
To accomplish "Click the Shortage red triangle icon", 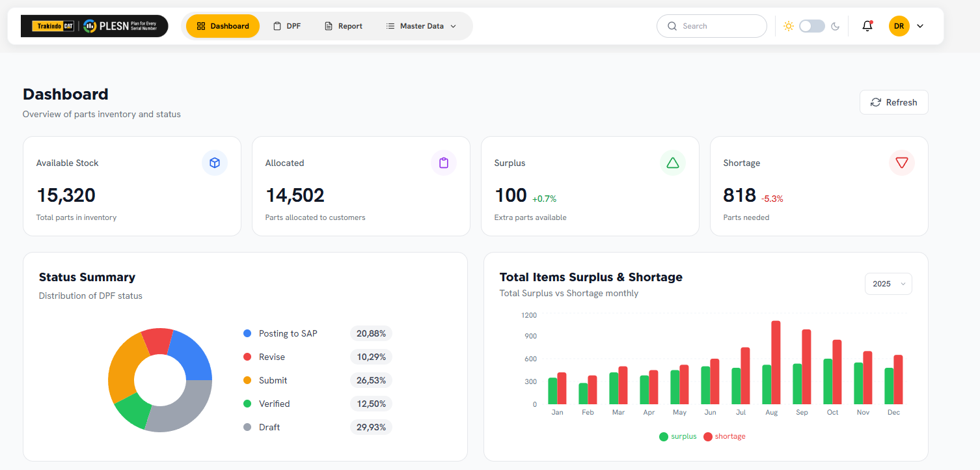I will [902, 163].
